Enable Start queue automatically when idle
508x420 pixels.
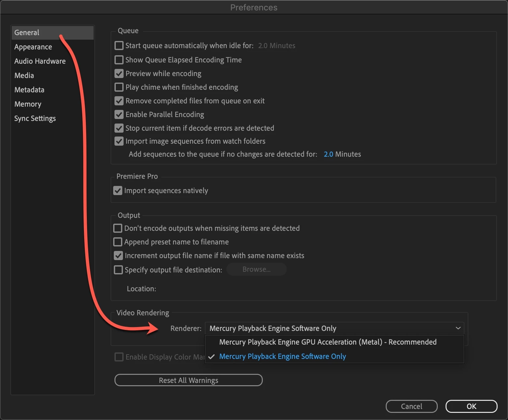pyautogui.click(x=119, y=46)
